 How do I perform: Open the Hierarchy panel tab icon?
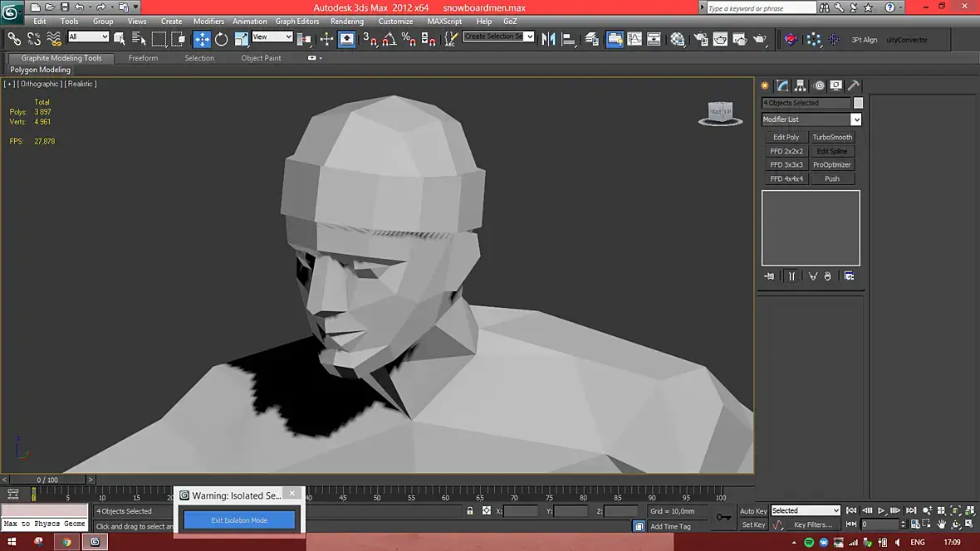point(801,85)
